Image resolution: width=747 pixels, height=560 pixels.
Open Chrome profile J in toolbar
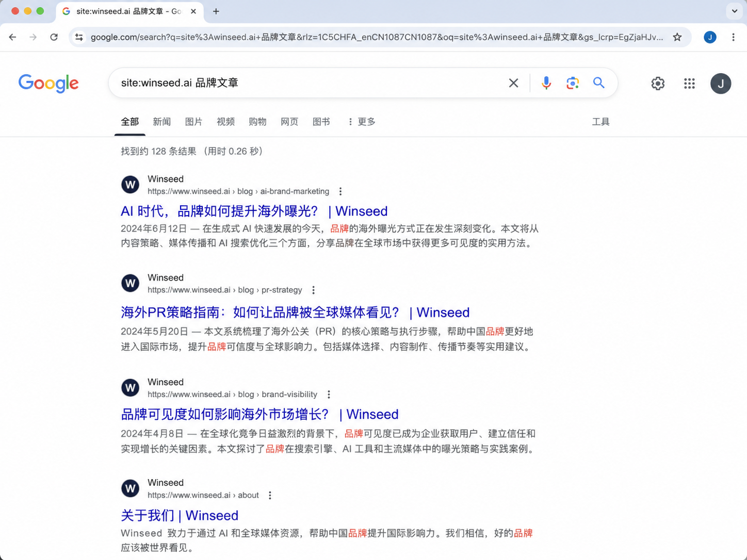[x=710, y=37]
